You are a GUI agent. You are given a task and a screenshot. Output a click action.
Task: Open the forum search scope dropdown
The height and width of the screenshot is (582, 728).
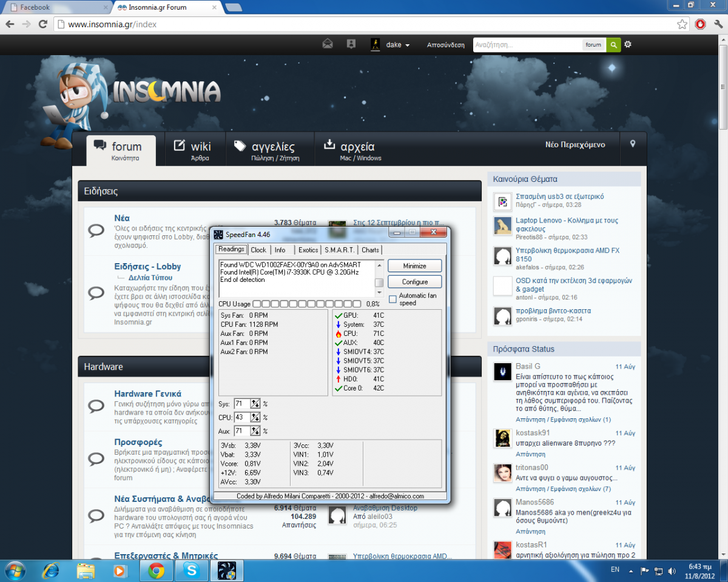click(593, 45)
